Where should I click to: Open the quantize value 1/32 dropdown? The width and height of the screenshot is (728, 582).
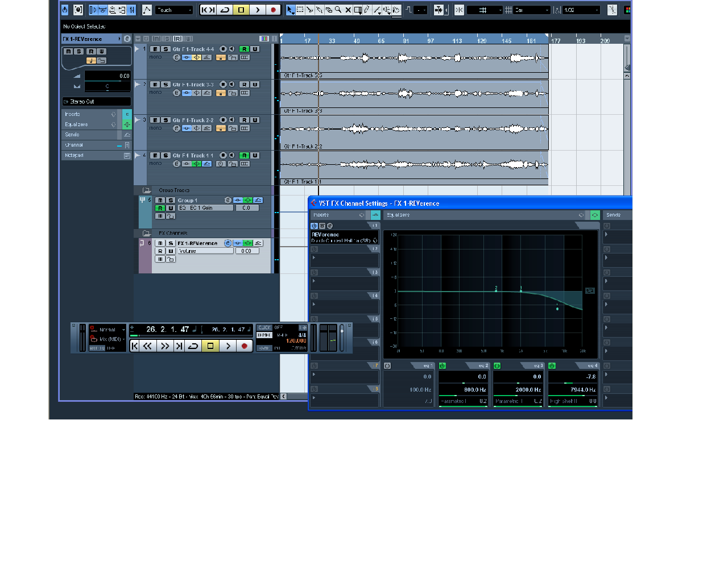[581, 10]
